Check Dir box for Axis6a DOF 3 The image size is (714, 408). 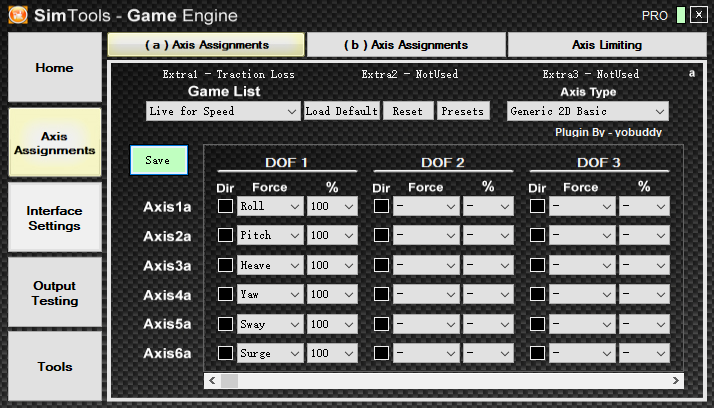[x=538, y=353]
